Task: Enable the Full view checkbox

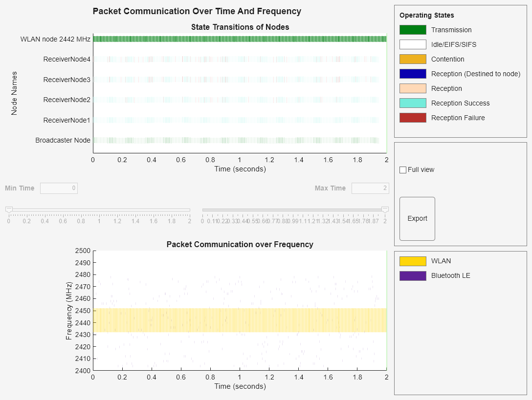Action: pos(403,169)
